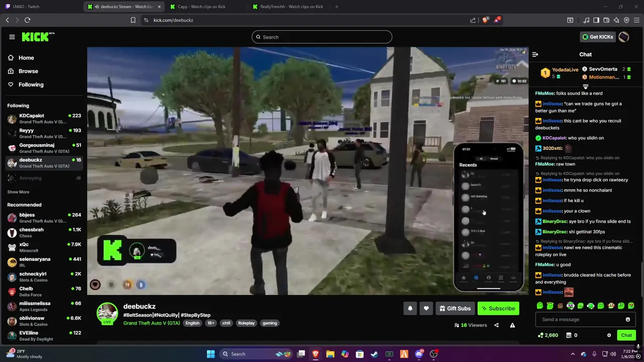Screen dimensions: 644x362
Task: Click the notification bell for deebuckz
Action: [x=410, y=308]
